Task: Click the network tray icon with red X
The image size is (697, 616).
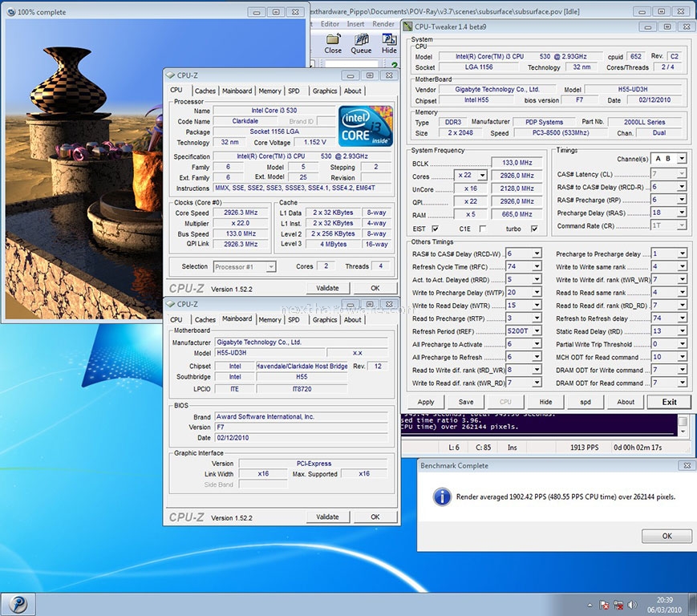Action: pos(618,605)
